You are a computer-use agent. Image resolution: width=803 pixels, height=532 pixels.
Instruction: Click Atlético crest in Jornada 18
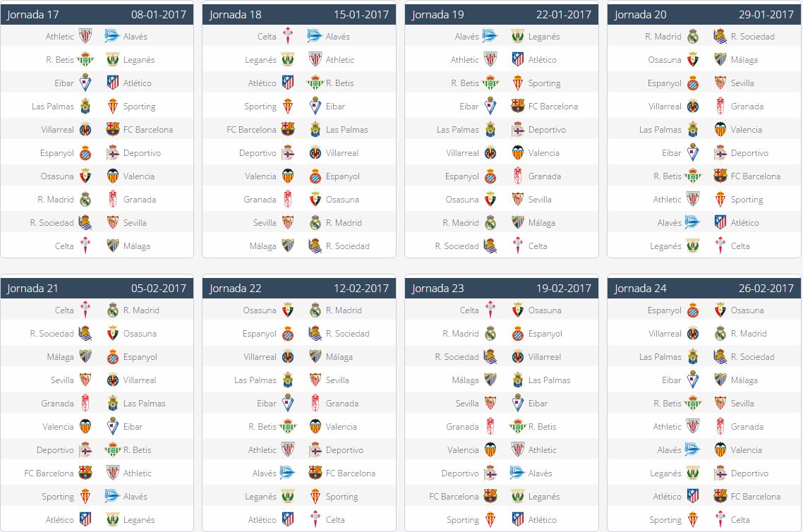click(x=288, y=83)
